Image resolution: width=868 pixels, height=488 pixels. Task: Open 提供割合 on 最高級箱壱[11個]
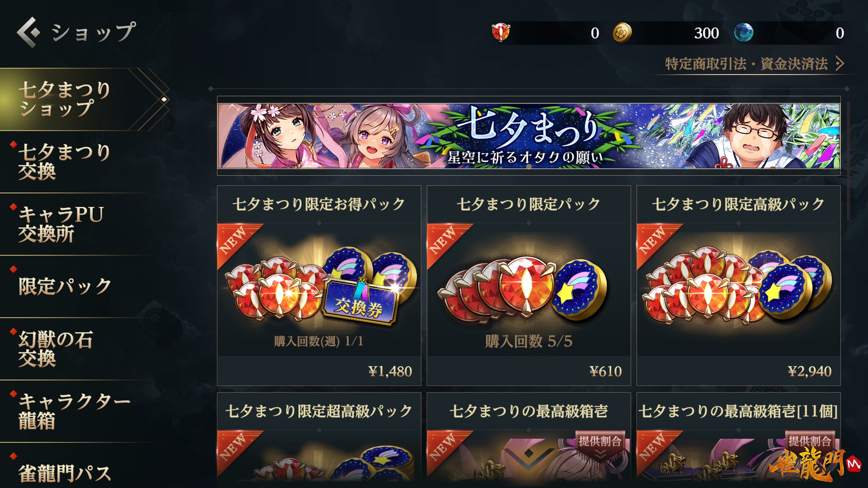point(810,441)
